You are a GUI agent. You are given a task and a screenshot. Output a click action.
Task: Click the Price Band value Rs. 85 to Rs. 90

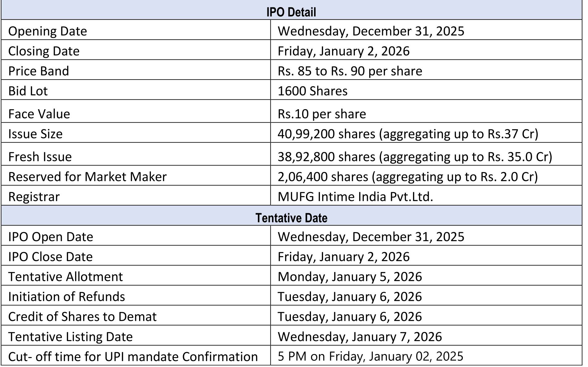click(x=350, y=71)
